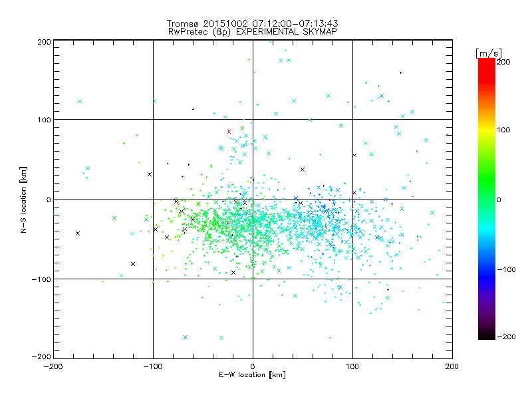This screenshot has width=532, height=399.
Task: Click the x-axis '200' tick label
Action: point(452,366)
